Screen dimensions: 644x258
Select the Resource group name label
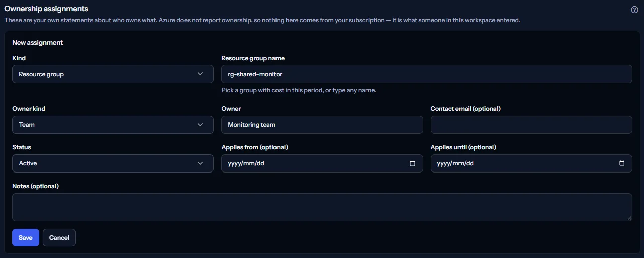click(x=253, y=58)
